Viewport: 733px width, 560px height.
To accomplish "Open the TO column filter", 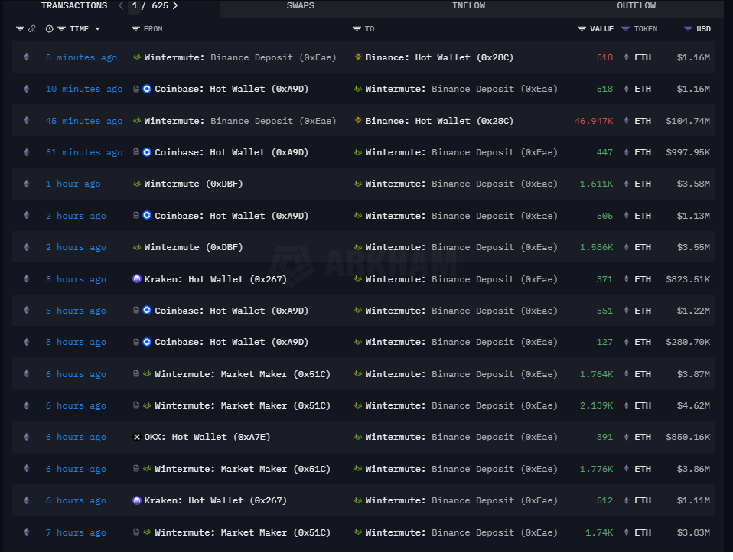I will (357, 29).
